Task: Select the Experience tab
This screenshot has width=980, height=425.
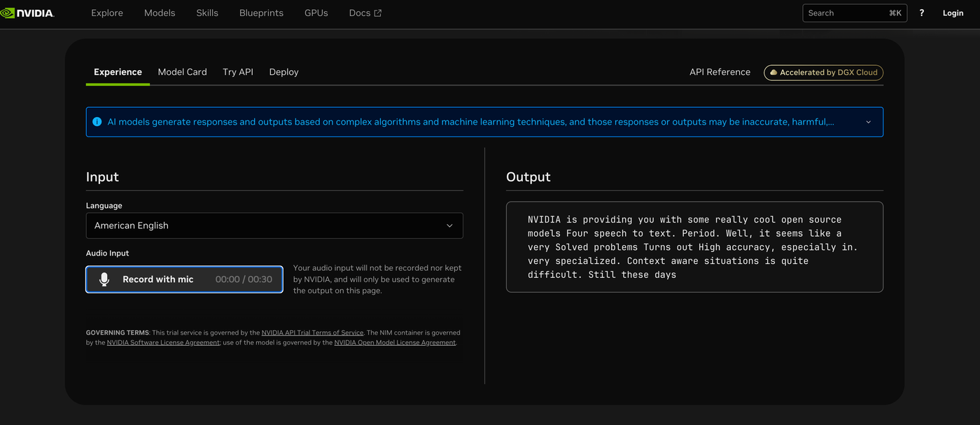Action: (x=118, y=72)
